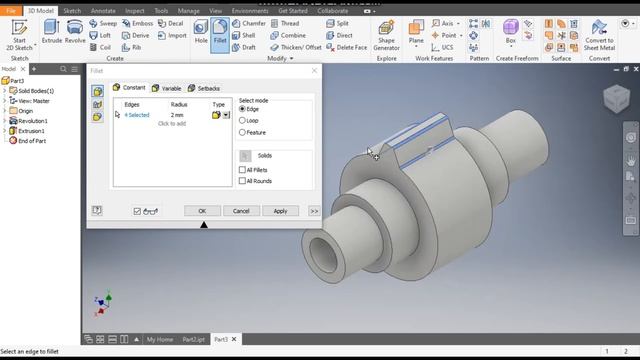Choose the Shell tool

244,36
